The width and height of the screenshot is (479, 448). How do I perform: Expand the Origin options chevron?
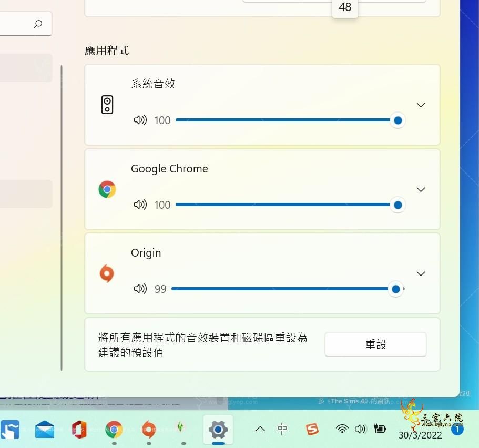[421, 273]
